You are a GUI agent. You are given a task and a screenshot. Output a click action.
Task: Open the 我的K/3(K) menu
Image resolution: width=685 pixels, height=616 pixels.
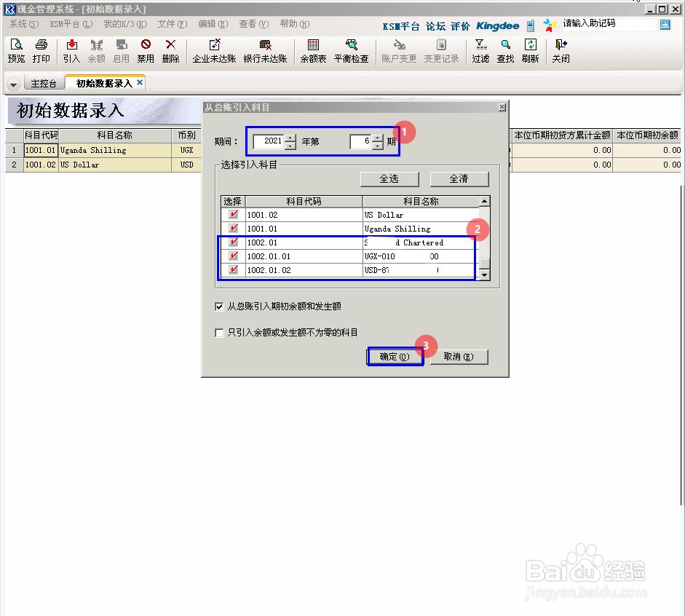(125, 24)
